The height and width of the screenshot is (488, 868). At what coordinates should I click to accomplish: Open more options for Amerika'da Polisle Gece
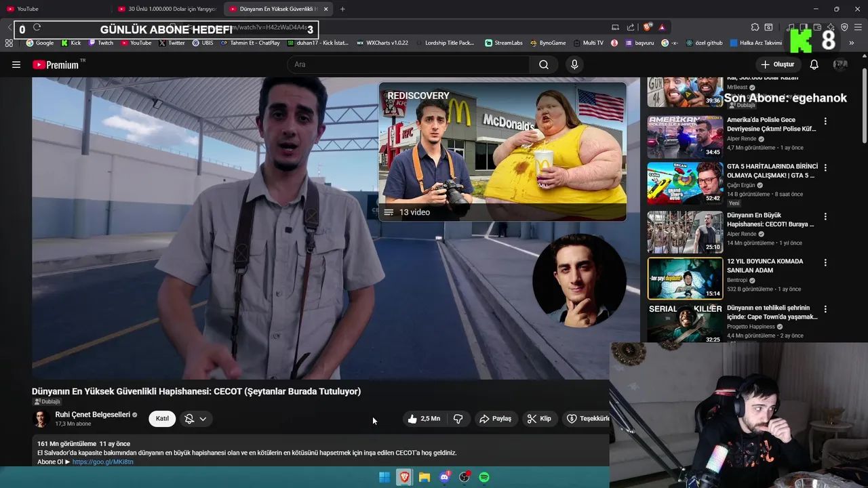coord(825,121)
